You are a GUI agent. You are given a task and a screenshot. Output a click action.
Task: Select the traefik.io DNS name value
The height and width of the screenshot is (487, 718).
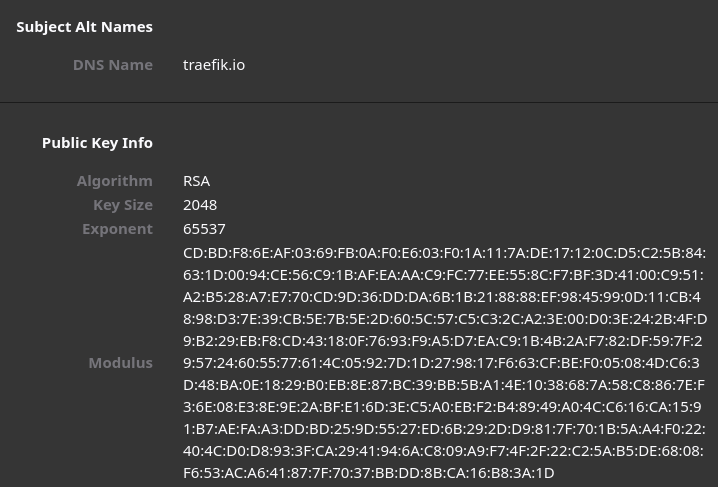[214, 65]
